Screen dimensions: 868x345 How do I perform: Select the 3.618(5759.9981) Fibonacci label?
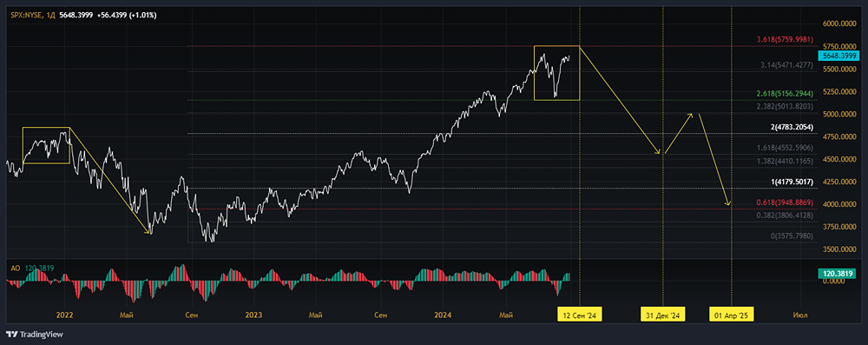tap(786, 40)
